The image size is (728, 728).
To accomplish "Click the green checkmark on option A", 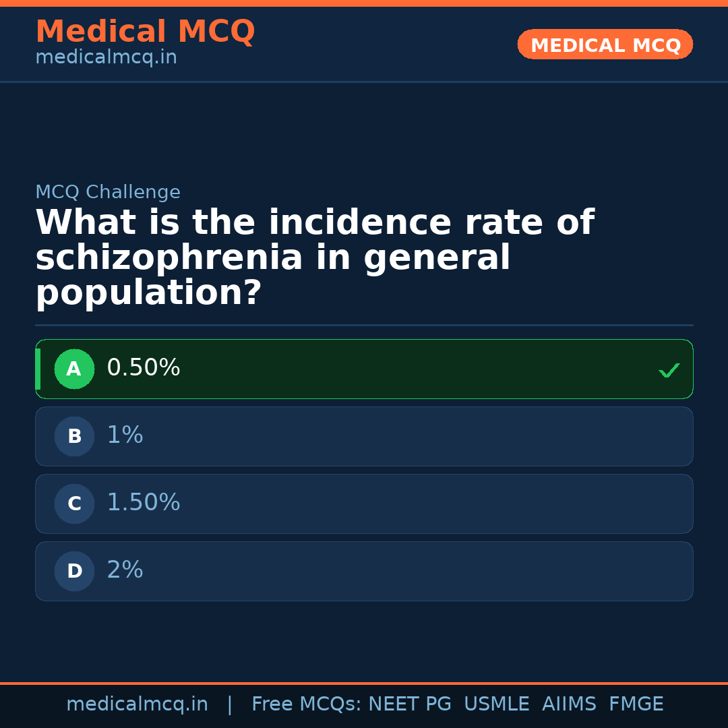I will [669, 370].
